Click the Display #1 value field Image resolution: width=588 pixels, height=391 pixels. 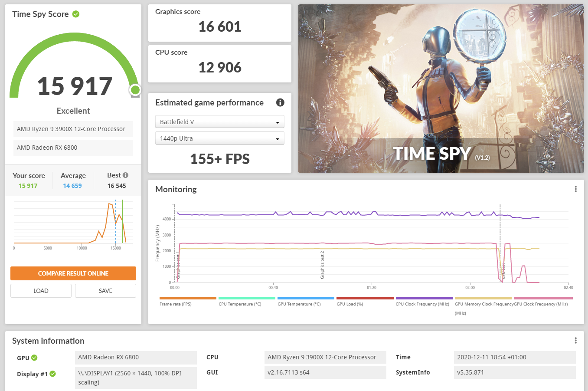pyautogui.click(x=136, y=378)
